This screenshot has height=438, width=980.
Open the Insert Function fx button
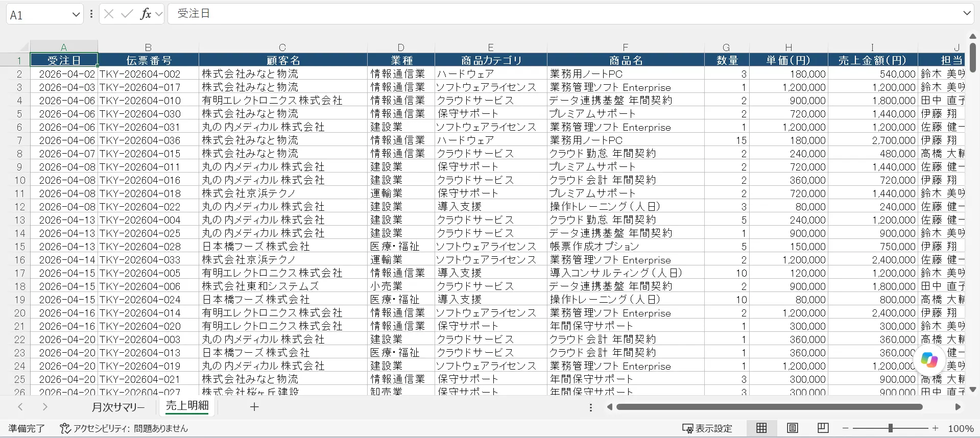tap(146, 14)
